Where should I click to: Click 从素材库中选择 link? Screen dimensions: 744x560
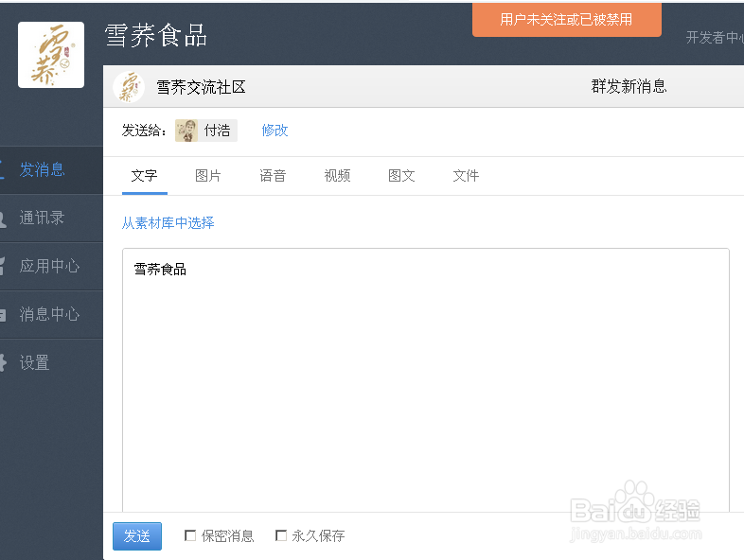(x=168, y=223)
